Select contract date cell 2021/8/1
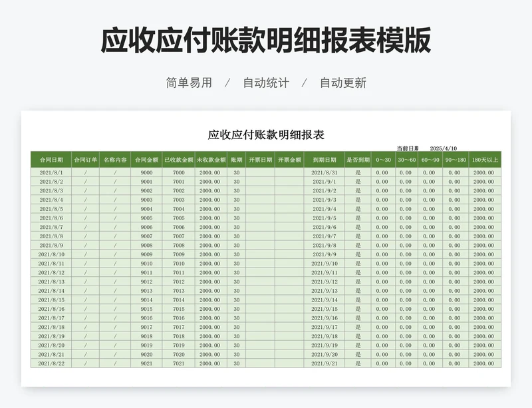Screen dimensions: 532x408 tap(51, 172)
